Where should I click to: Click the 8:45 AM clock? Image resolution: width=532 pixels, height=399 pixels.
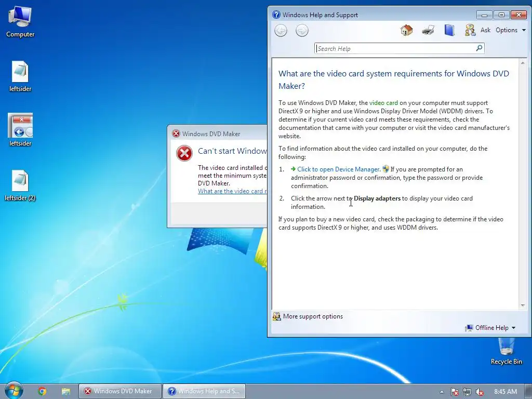click(x=505, y=392)
